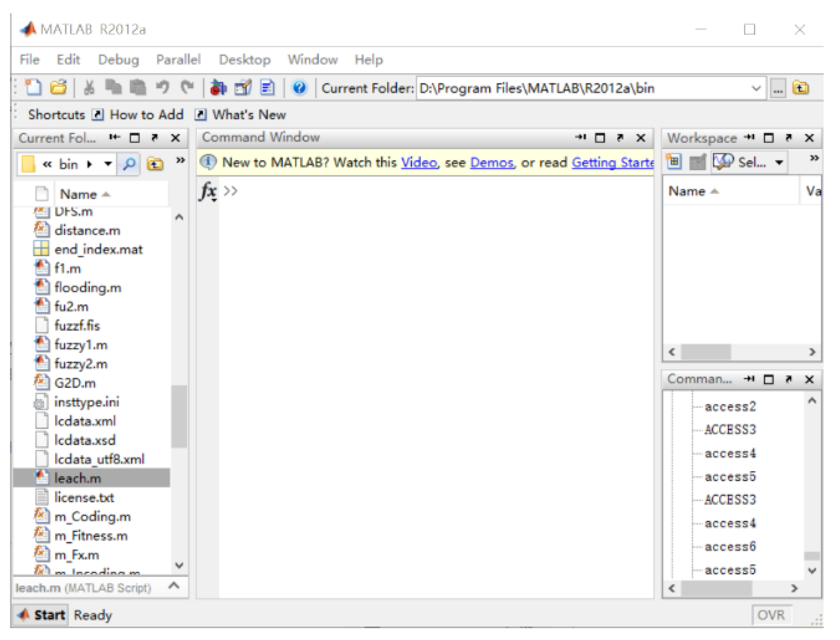840x640 pixels.
Task: Click the search icon in Current Folder panel
Action: (129, 164)
